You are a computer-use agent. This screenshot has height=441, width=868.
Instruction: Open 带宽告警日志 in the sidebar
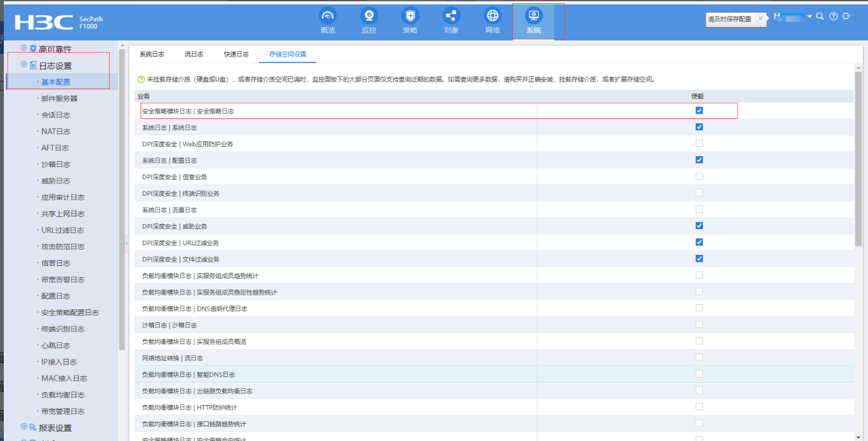click(63, 279)
